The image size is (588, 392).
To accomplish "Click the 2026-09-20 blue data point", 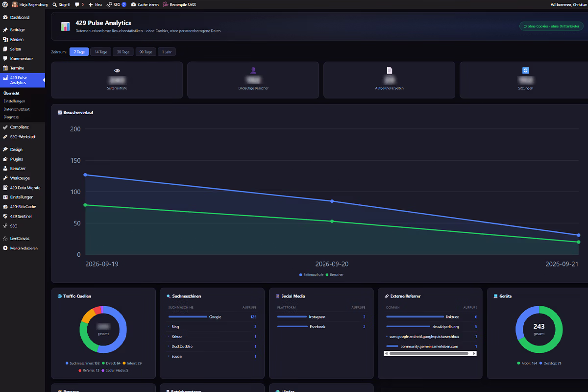I will pyautogui.click(x=332, y=201).
